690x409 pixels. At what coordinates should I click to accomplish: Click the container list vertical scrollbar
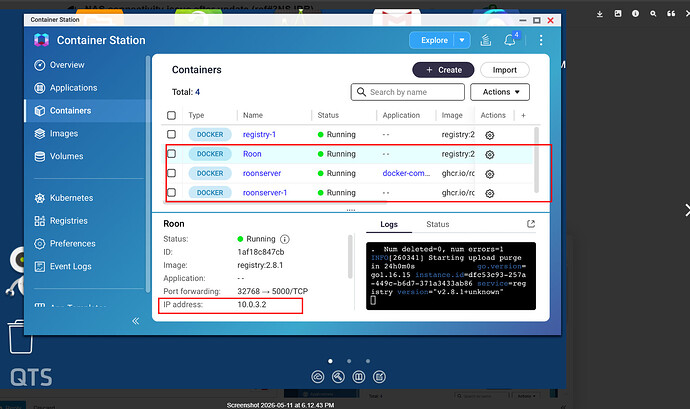tap(536, 160)
